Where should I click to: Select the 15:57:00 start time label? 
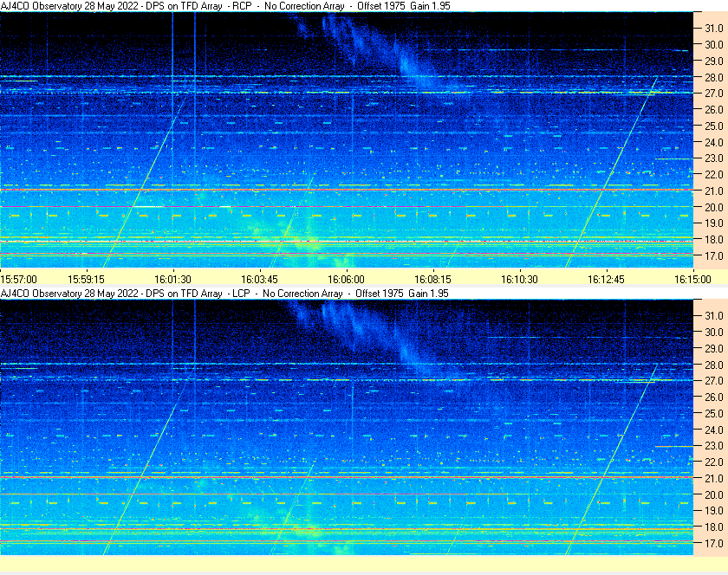[19, 280]
